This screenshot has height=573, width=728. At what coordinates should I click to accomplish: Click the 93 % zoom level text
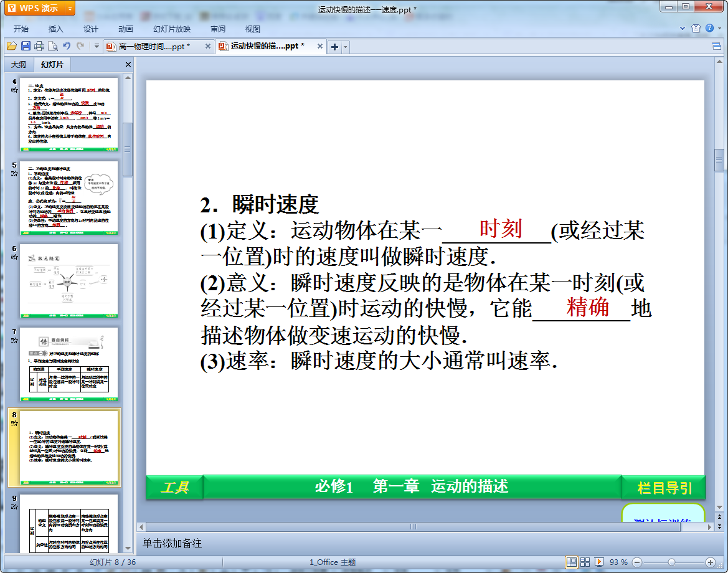(x=618, y=562)
